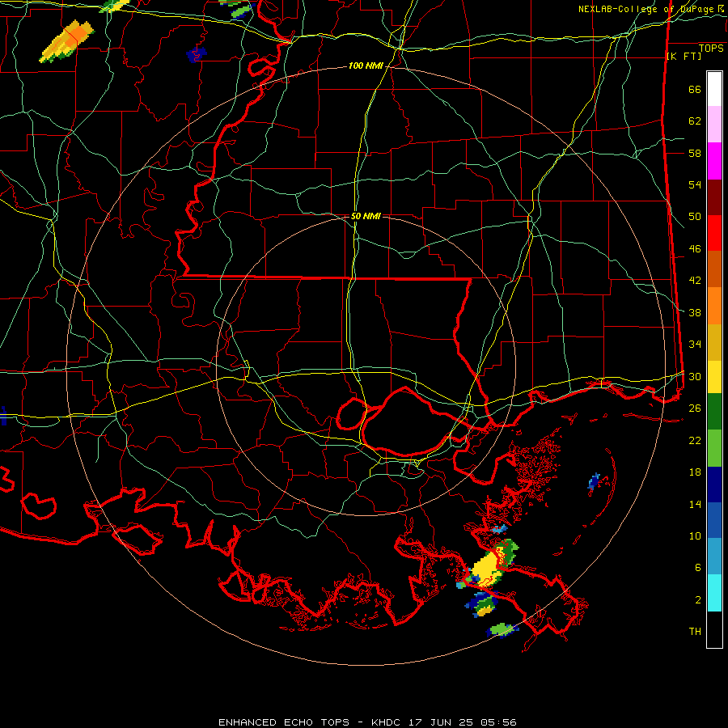Click the bright red 46 legend swatch
Screen dimensions: 728x728
pos(714,234)
